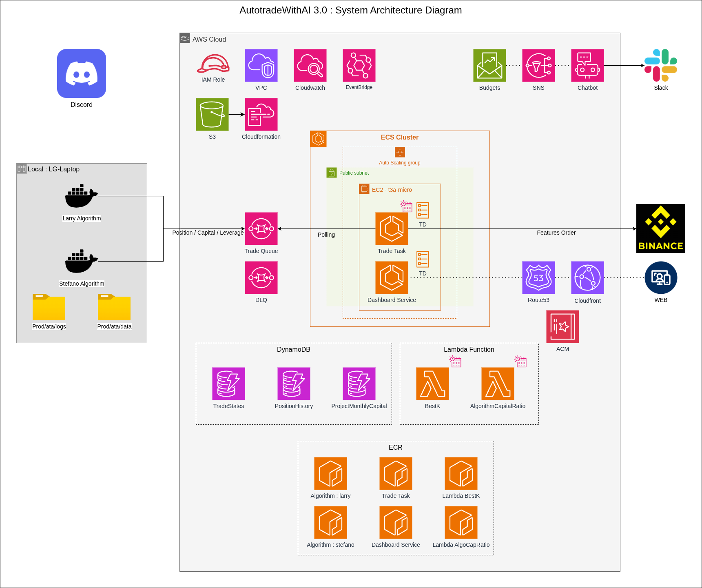Select the Trade Task container icon
Image resolution: width=702 pixels, height=588 pixels.
click(x=392, y=229)
